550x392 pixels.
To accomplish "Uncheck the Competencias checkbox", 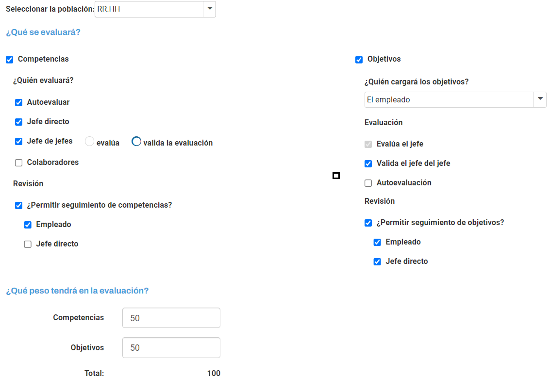I will coord(10,60).
